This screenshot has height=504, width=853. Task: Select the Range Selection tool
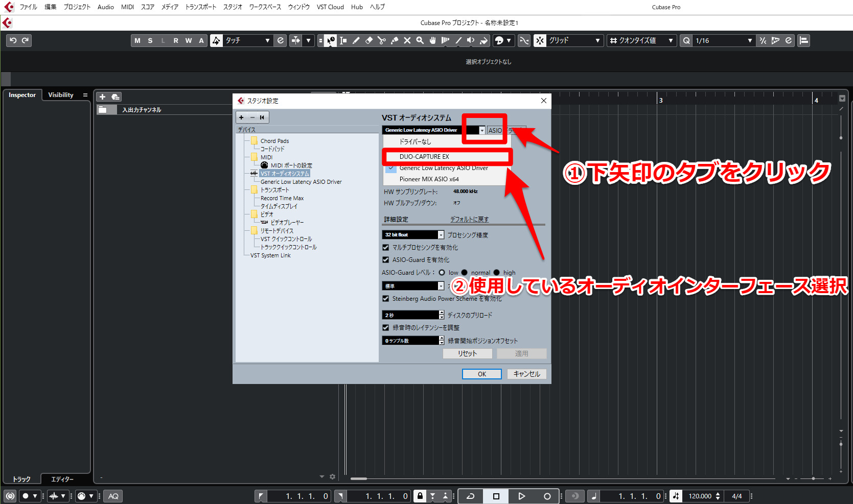click(x=343, y=40)
